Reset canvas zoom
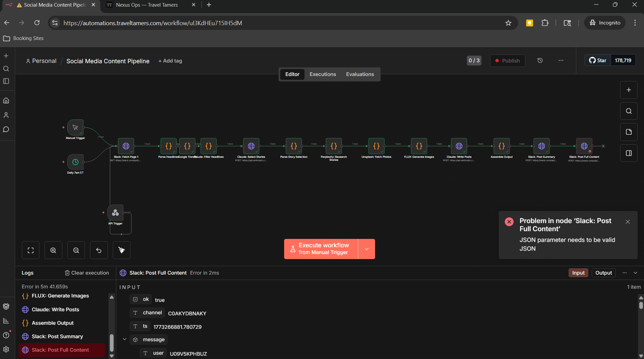 (99, 250)
